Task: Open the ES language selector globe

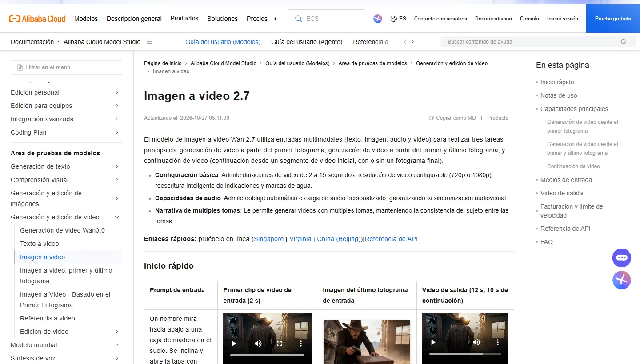Action: 393,19
